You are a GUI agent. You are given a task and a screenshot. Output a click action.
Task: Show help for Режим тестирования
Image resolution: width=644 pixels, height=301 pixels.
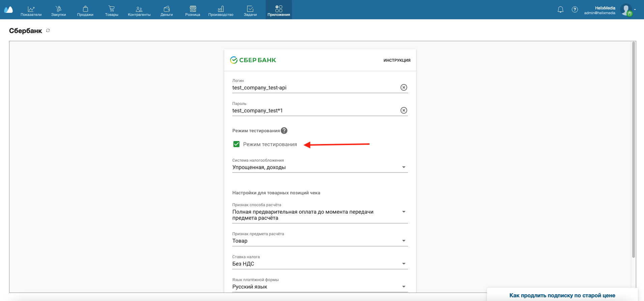point(284,131)
